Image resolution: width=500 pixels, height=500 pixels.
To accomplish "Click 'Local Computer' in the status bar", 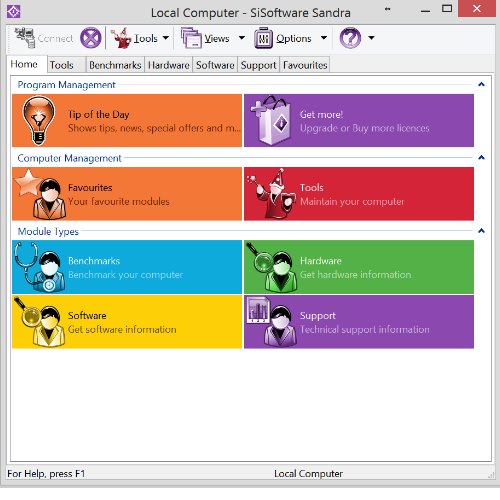I will point(308,474).
